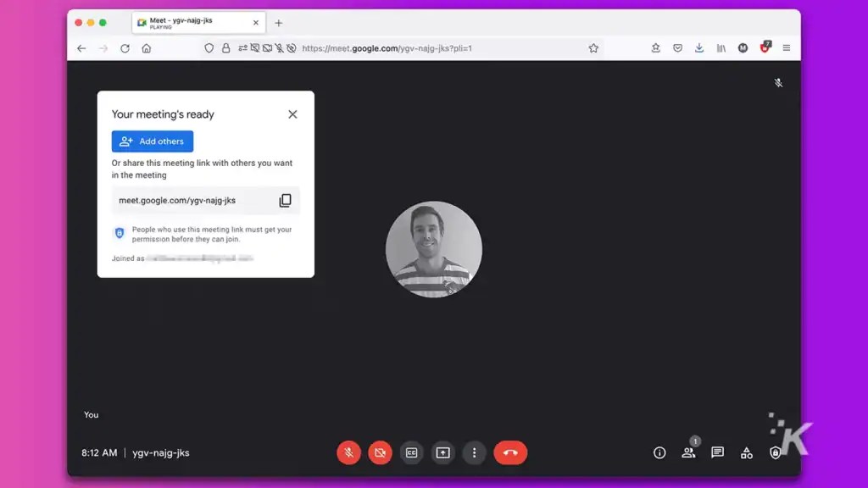Click inside the browser address bar
The image size is (868, 488).
[424, 48]
